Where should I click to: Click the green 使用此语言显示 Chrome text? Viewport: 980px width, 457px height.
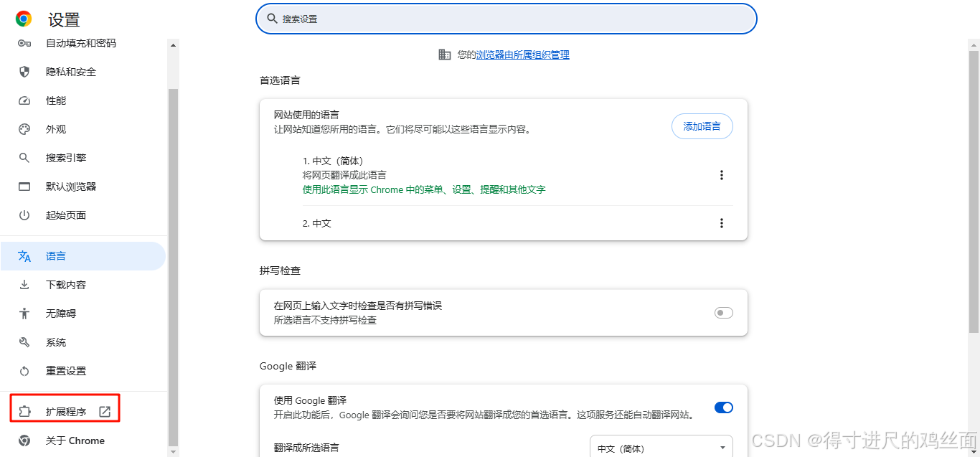coord(424,189)
